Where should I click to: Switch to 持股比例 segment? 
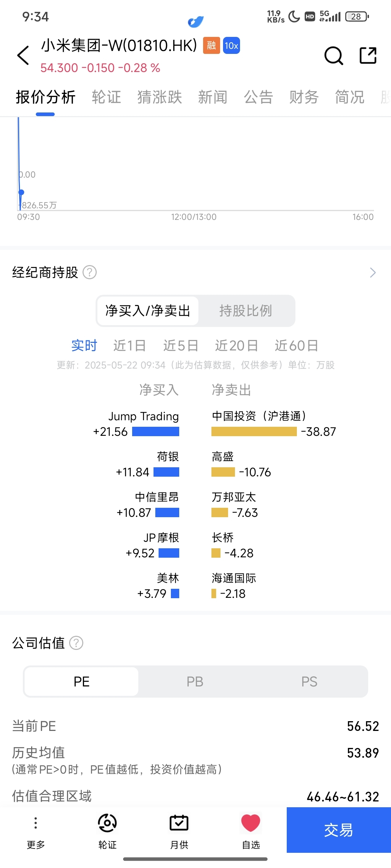[x=246, y=311]
